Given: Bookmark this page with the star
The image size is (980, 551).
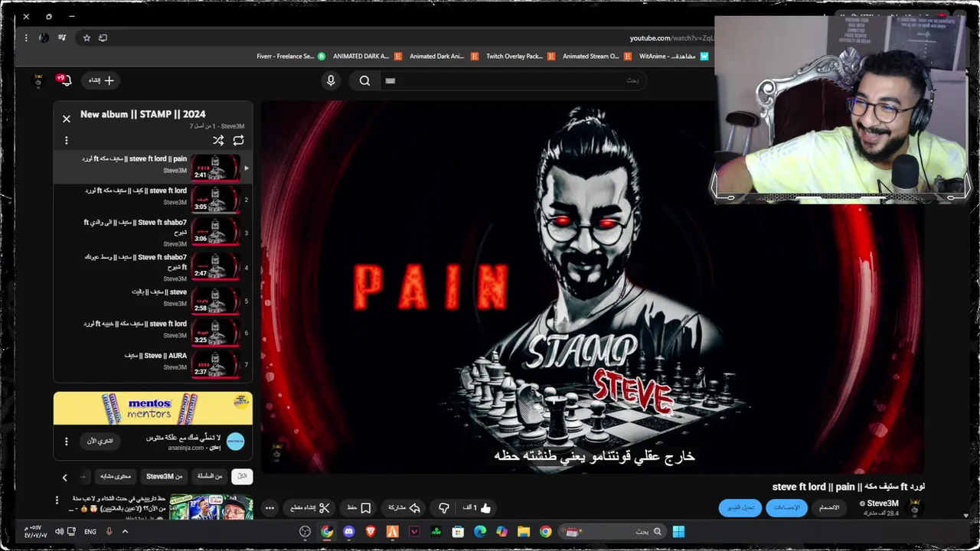Looking at the screenshot, I should pos(87,38).
